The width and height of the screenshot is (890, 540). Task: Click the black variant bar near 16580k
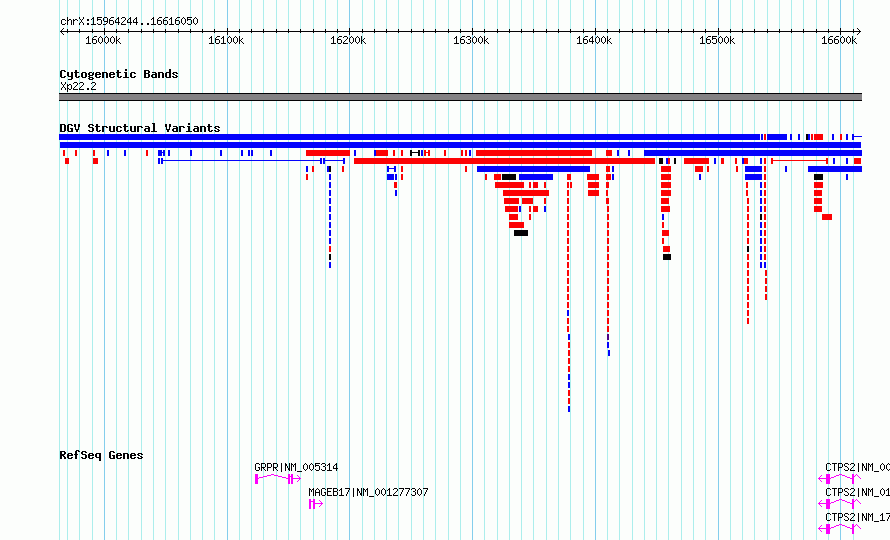[x=818, y=177]
